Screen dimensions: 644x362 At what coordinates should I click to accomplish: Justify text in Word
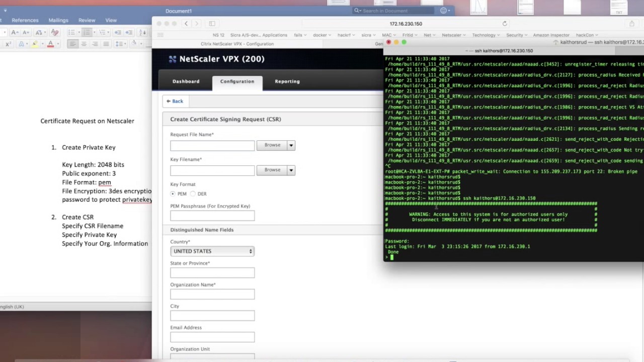(x=106, y=44)
